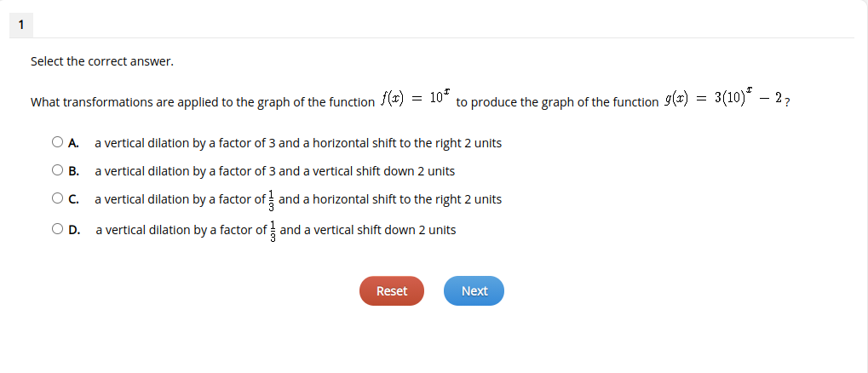Select radio button for answer A
Viewport: 868px width, 373px height.
[58, 142]
